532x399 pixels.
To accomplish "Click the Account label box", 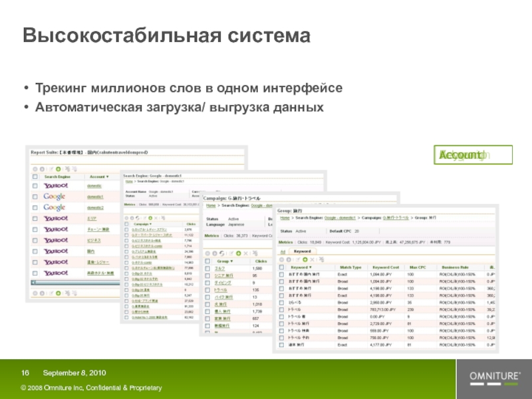I will (473, 155).
